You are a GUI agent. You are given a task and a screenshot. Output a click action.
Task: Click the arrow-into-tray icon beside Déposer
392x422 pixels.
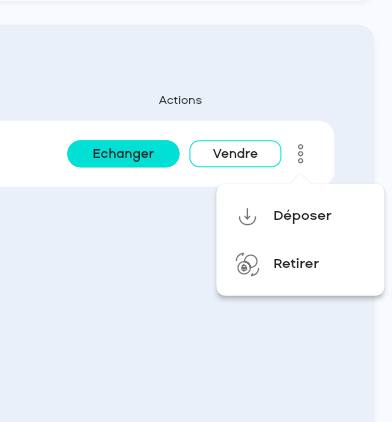pyautogui.click(x=247, y=216)
